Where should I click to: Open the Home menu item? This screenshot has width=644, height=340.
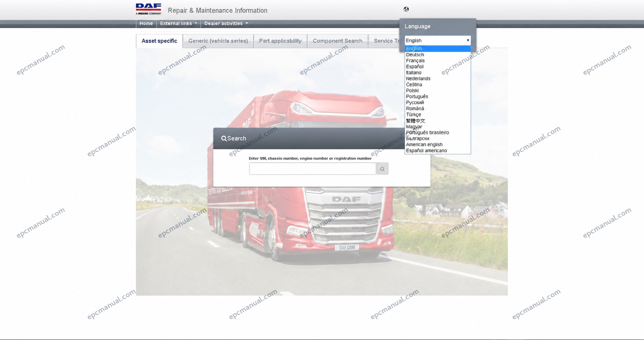tap(146, 23)
